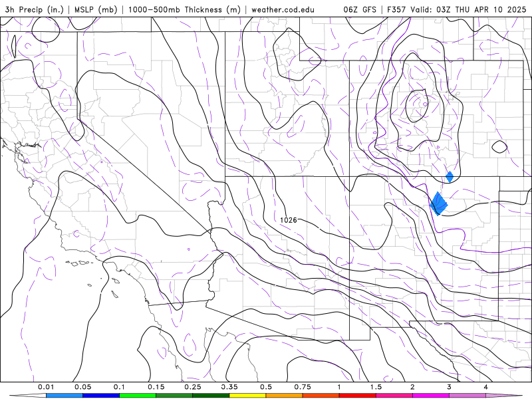
Task: Click the large blue precipitation blob
Action: 439,203
